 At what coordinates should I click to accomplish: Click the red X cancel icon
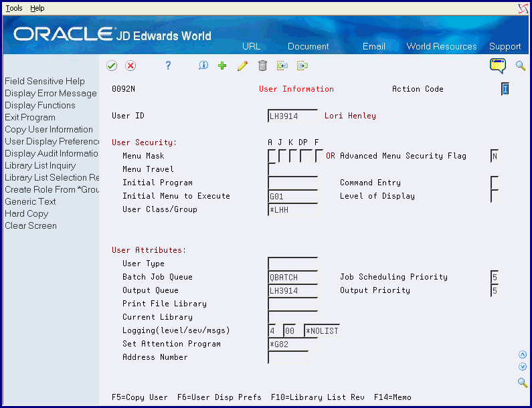(x=130, y=66)
